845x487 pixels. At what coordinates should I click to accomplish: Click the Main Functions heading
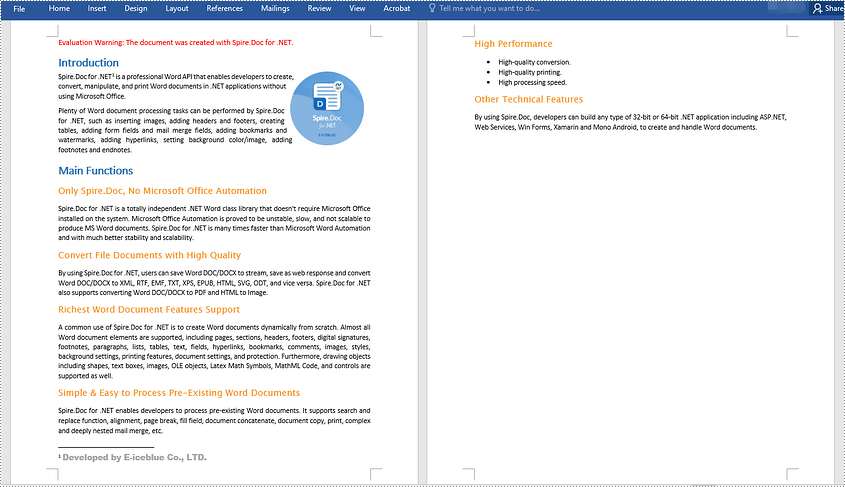tap(95, 171)
